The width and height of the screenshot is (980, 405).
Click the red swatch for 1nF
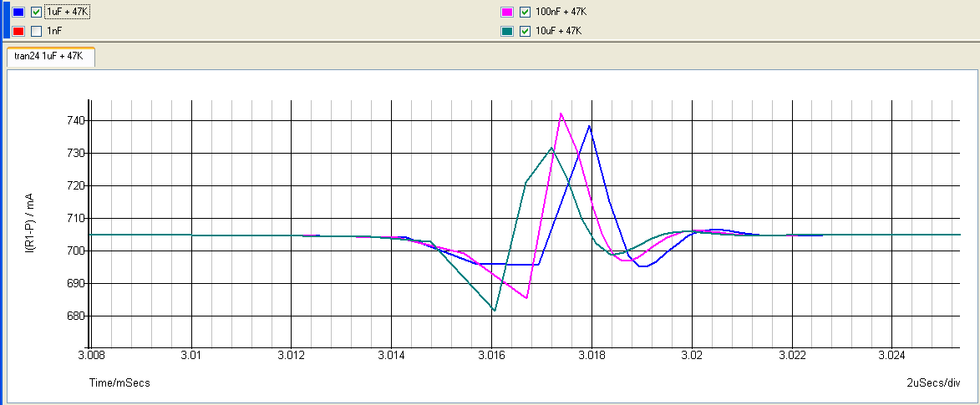pyautogui.click(x=18, y=31)
